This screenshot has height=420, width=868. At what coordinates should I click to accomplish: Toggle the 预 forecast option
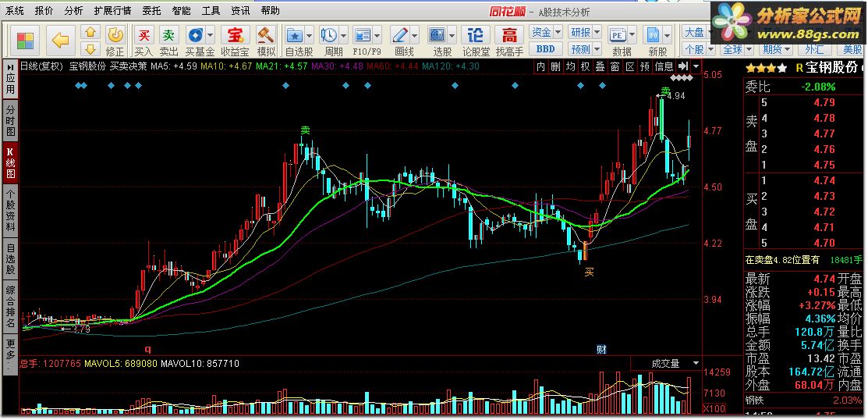pos(645,66)
